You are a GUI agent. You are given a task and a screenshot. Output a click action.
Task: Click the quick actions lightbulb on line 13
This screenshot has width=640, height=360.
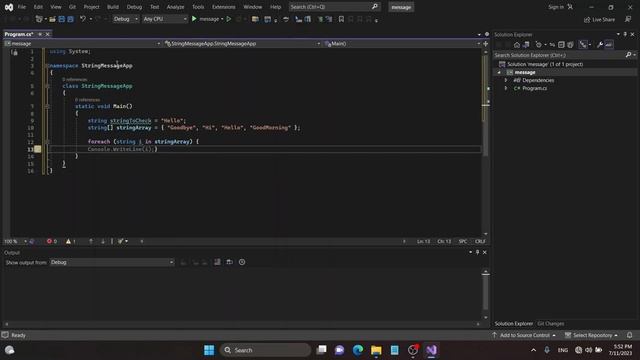pyautogui.click(x=38, y=149)
